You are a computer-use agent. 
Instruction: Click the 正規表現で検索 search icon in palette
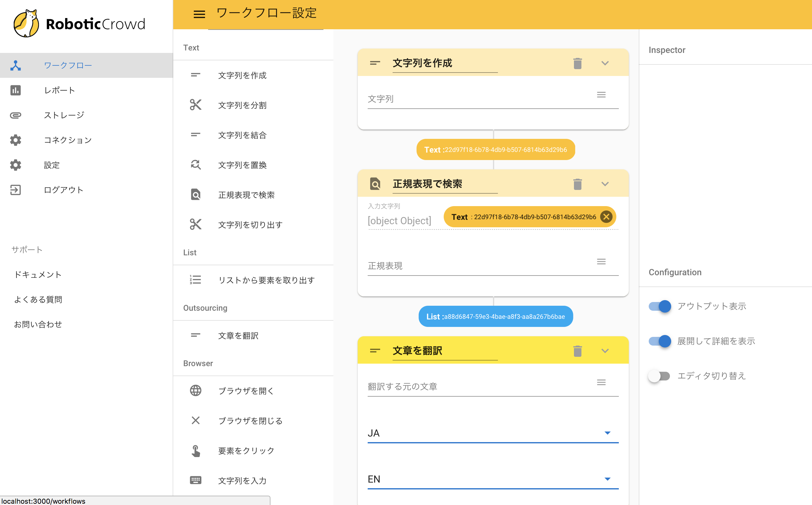195,195
